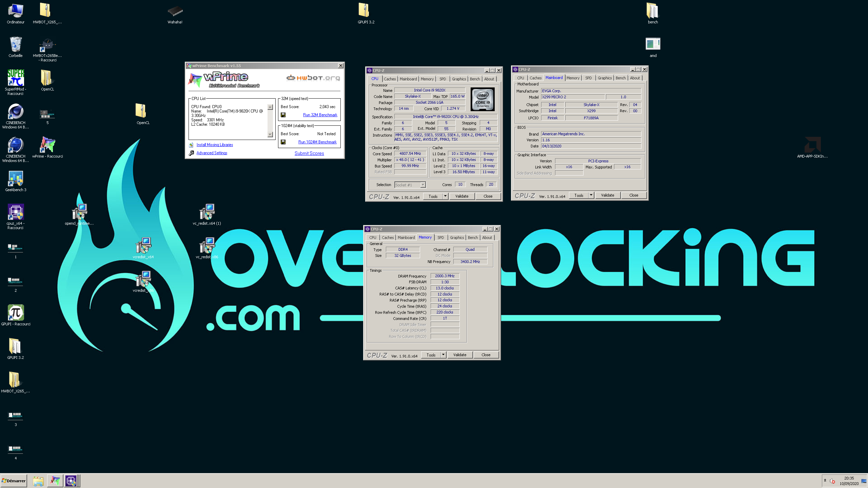
Task: Click show desktop icon in tray
Action: pos(864,481)
